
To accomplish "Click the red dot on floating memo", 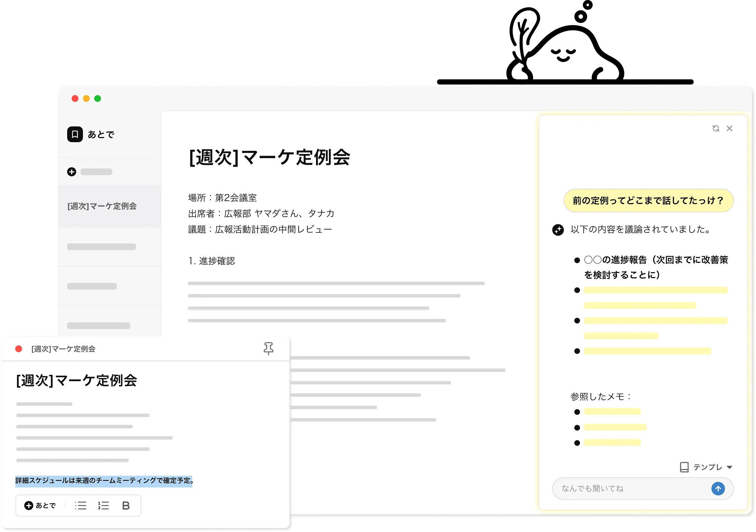I will pyautogui.click(x=19, y=349).
